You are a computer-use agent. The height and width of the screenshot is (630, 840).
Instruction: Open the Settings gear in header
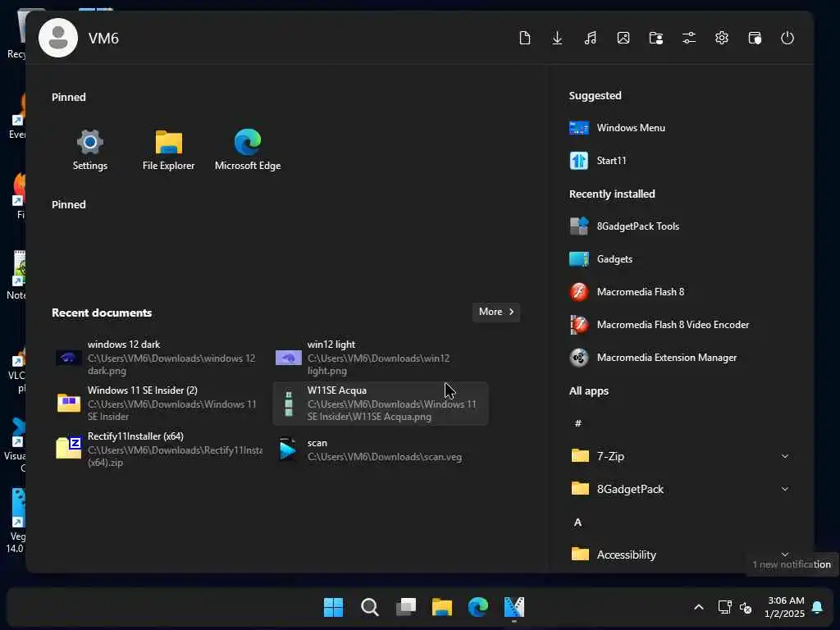pyautogui.click(x=722, y=38)
